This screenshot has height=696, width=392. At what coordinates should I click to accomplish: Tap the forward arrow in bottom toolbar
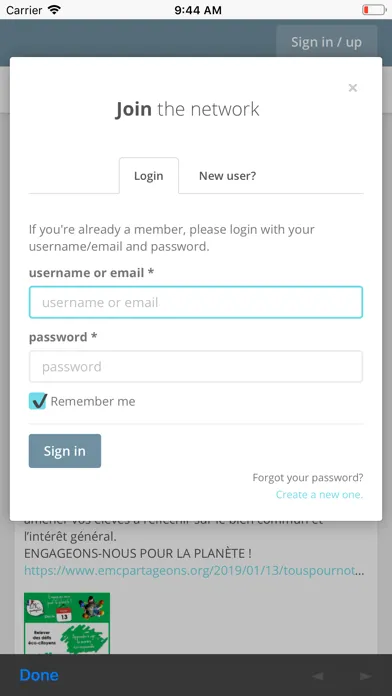coord(366,676)
